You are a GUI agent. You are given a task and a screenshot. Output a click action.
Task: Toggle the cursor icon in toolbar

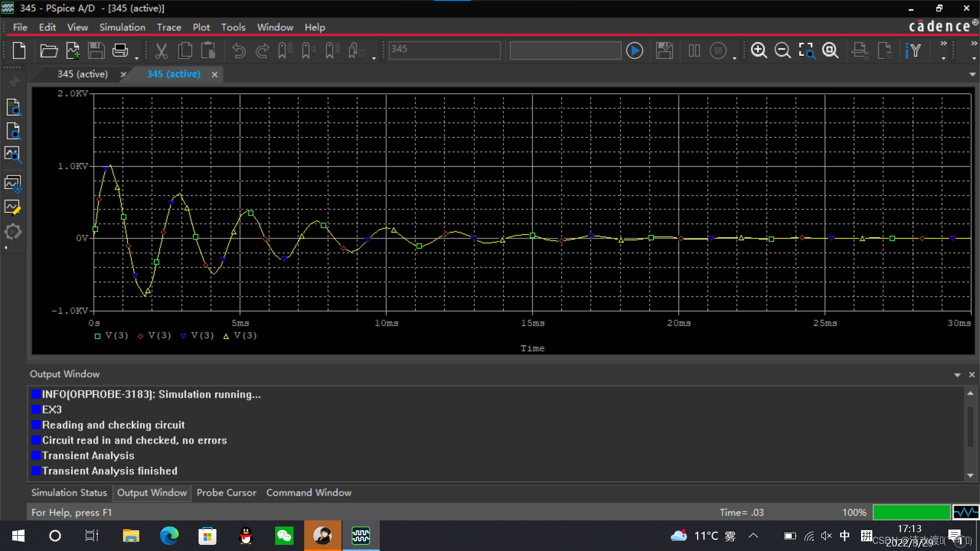[x=913, y=51]
